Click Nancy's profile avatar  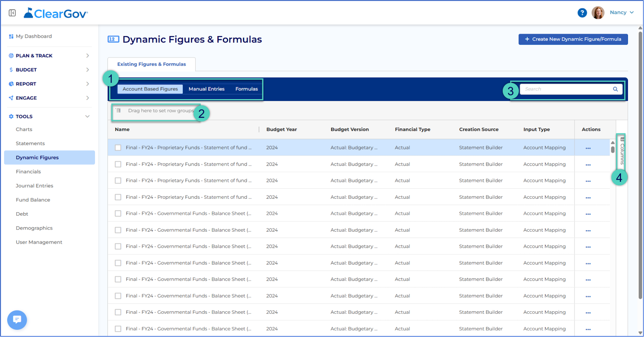[598, 13]
